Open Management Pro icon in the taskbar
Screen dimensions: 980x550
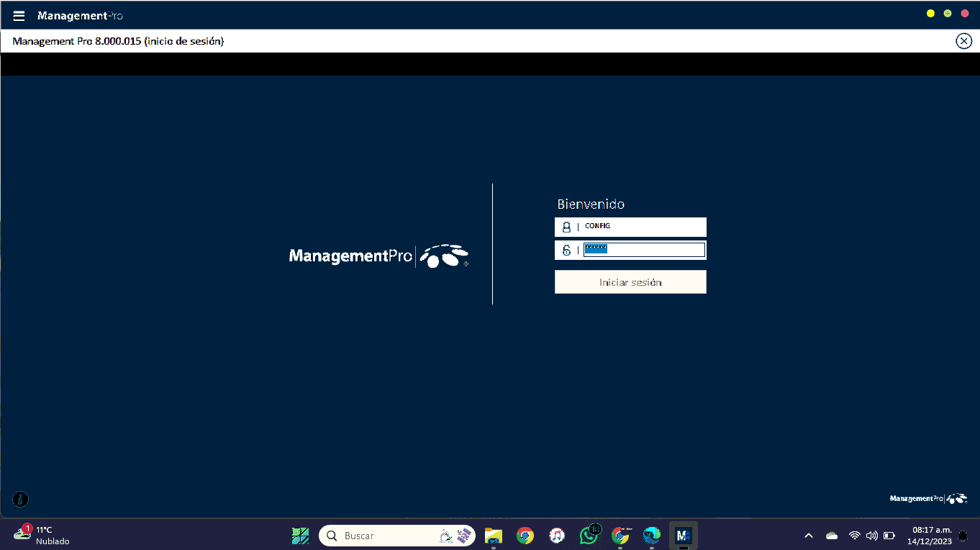683,536
